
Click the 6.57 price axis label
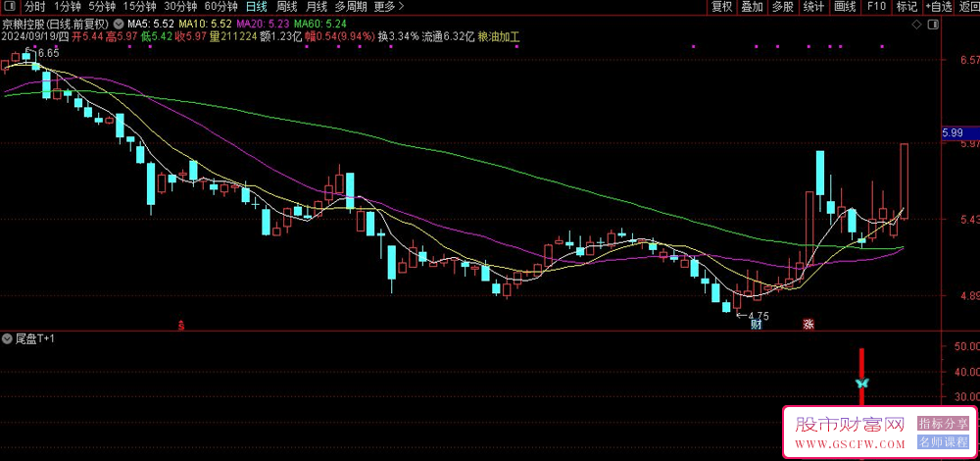coord(971,60)
